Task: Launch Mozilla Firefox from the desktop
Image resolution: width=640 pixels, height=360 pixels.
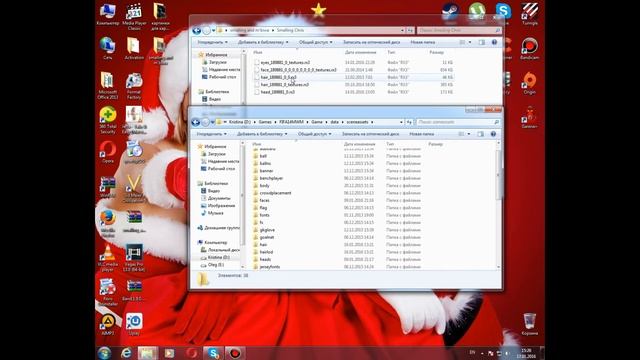Action: coord(108,224)
